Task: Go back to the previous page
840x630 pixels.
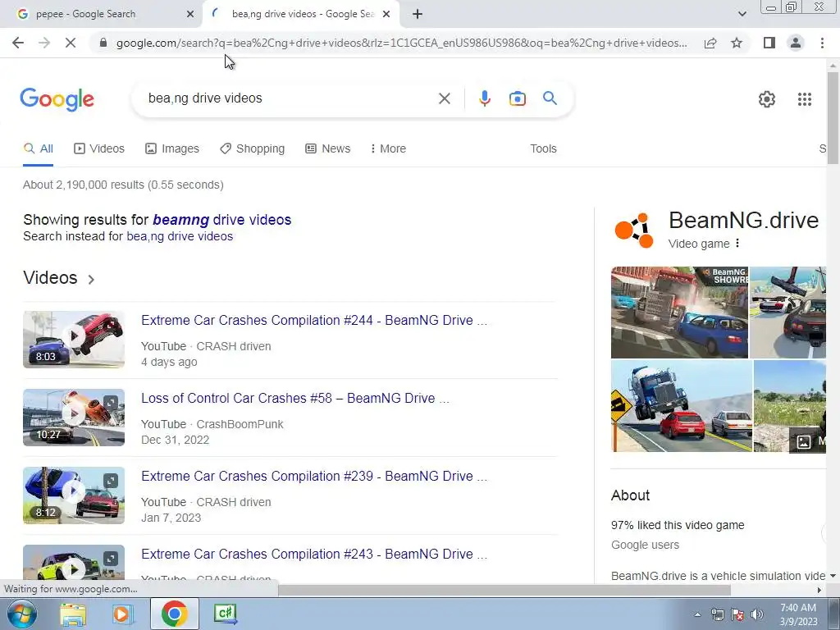Action: pos(18,43)
